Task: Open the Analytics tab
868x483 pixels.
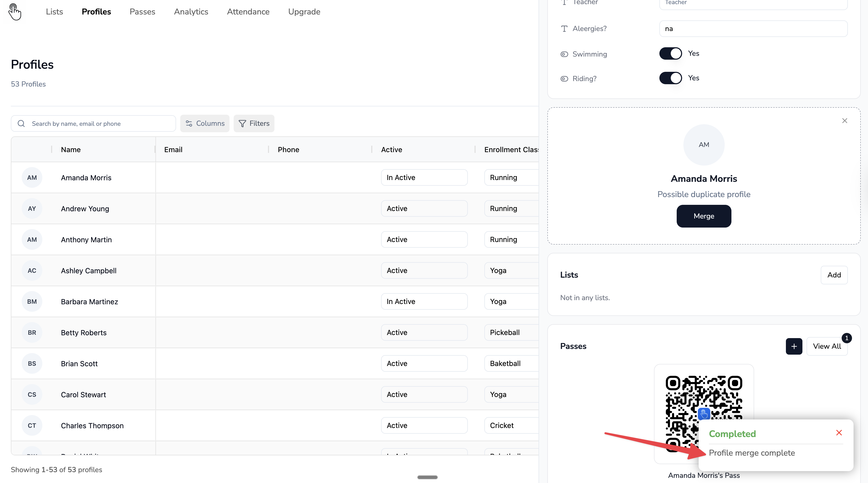Action: [x=191, y=12]
